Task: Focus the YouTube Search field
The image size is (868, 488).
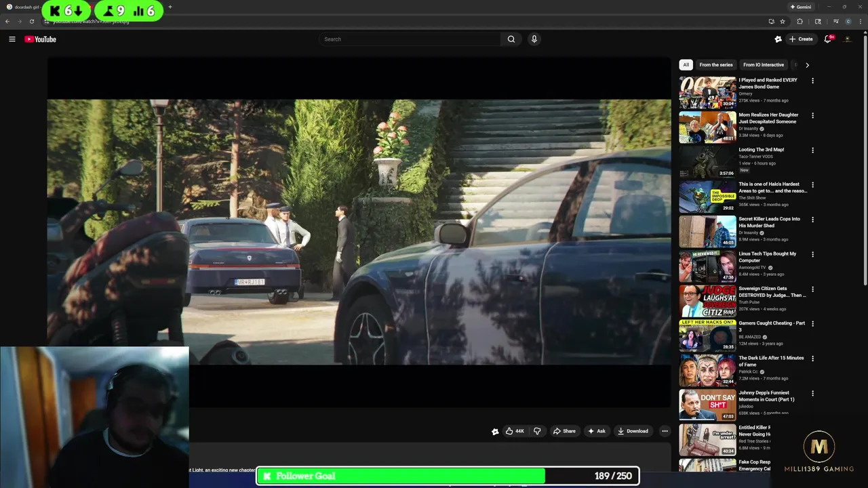Action: (410, 39)
